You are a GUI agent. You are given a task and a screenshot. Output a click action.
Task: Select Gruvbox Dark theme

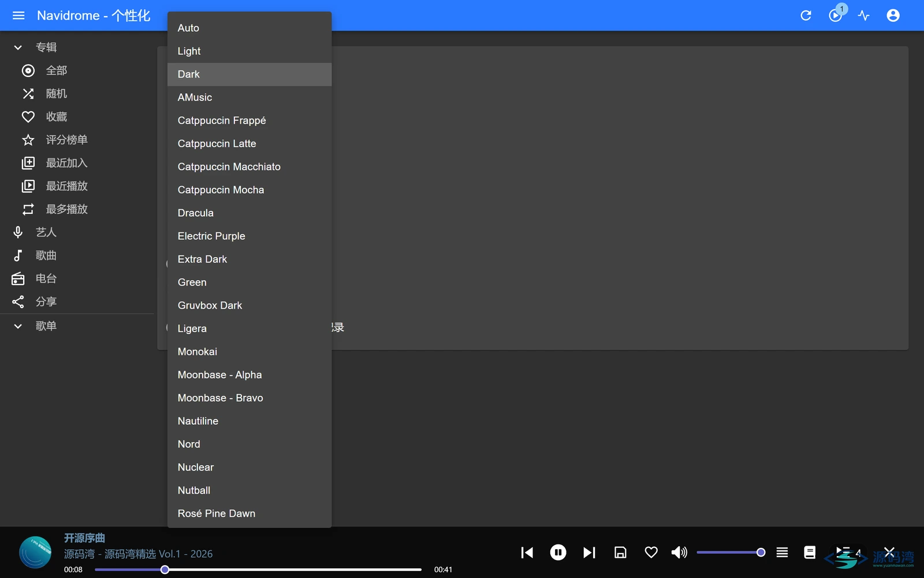click(x=249, y=305)
